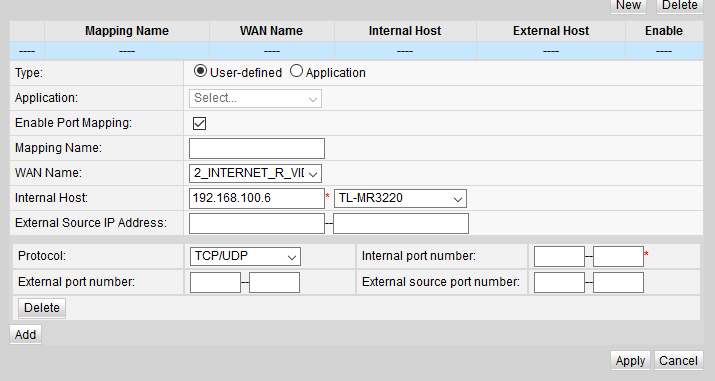Click the Internal port number start field
Screen dimensions: 715x381
[x=560, y=257]
